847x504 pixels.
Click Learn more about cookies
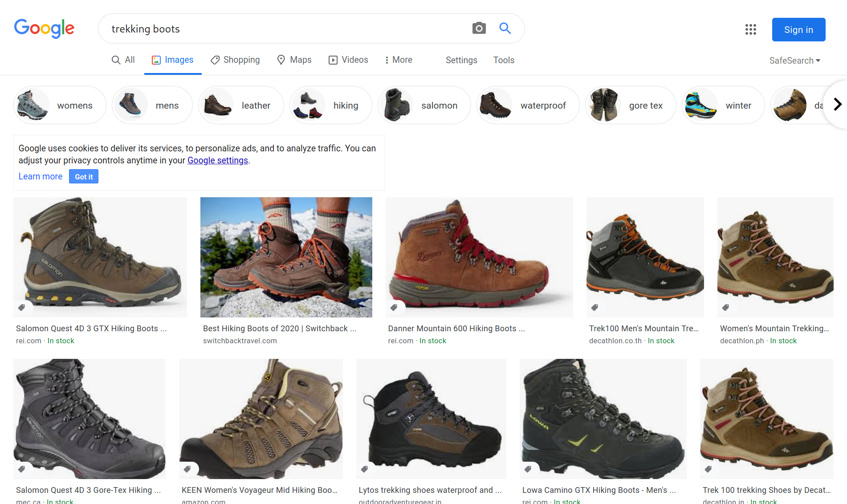tap(41, 176)
